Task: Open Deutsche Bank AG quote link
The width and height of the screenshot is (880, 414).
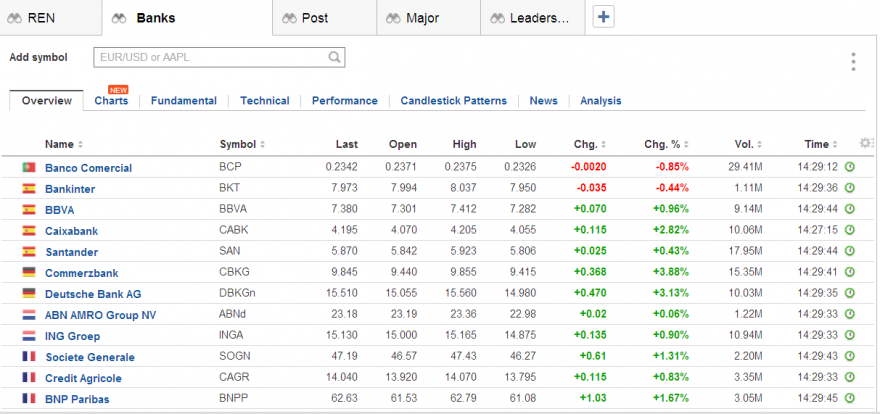Action: (93, 294)
